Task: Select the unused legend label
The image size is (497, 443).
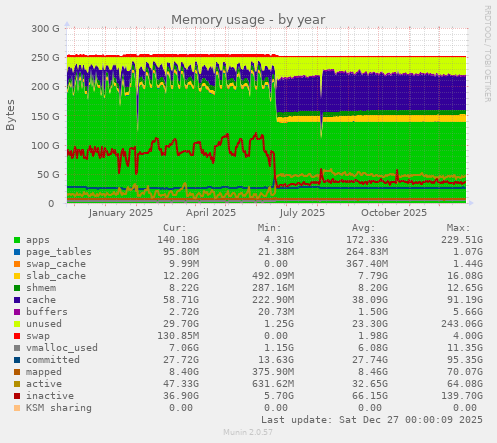Action: click(44, 324)
